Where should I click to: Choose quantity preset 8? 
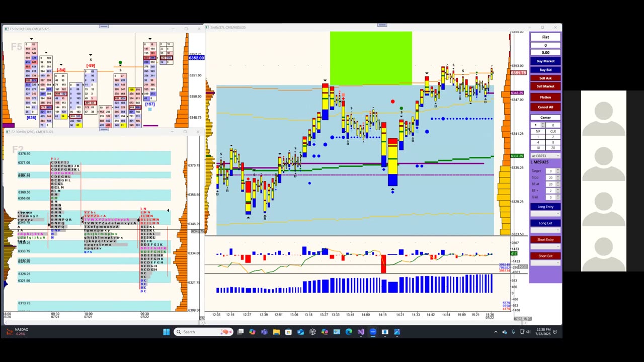point(553,142)
